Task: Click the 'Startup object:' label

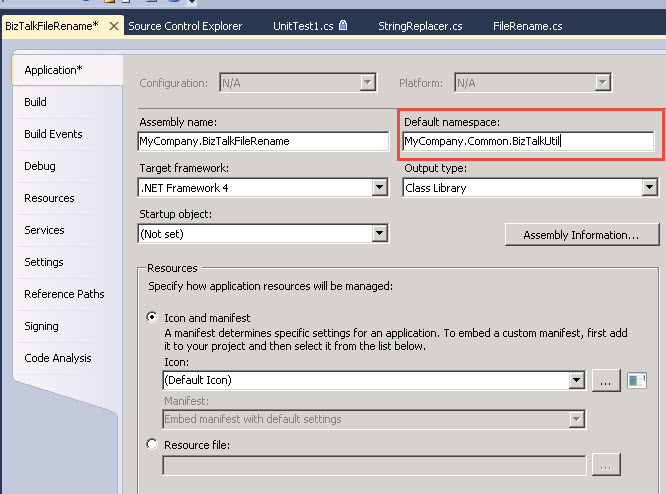Action: (x=175, y=214)
